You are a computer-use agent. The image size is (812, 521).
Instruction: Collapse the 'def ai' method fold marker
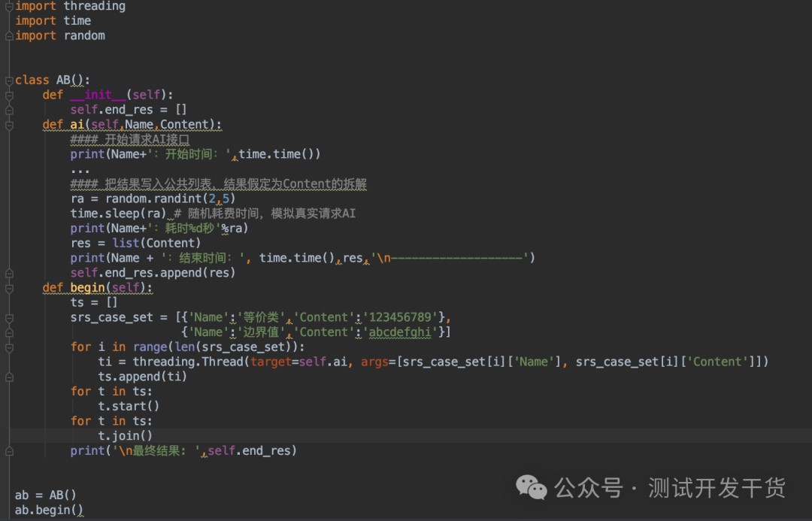[x=9, y=126]
